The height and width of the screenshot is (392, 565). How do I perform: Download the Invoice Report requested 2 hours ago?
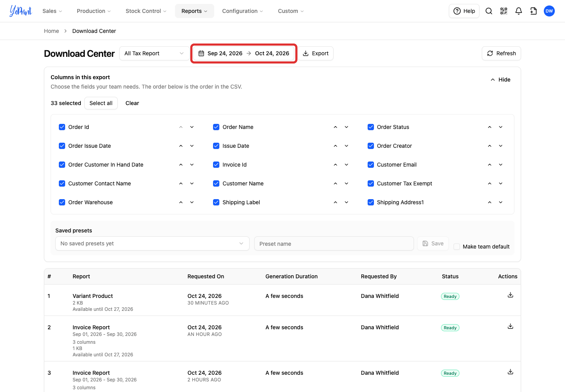pyautogui.click(x=510, y=372)
